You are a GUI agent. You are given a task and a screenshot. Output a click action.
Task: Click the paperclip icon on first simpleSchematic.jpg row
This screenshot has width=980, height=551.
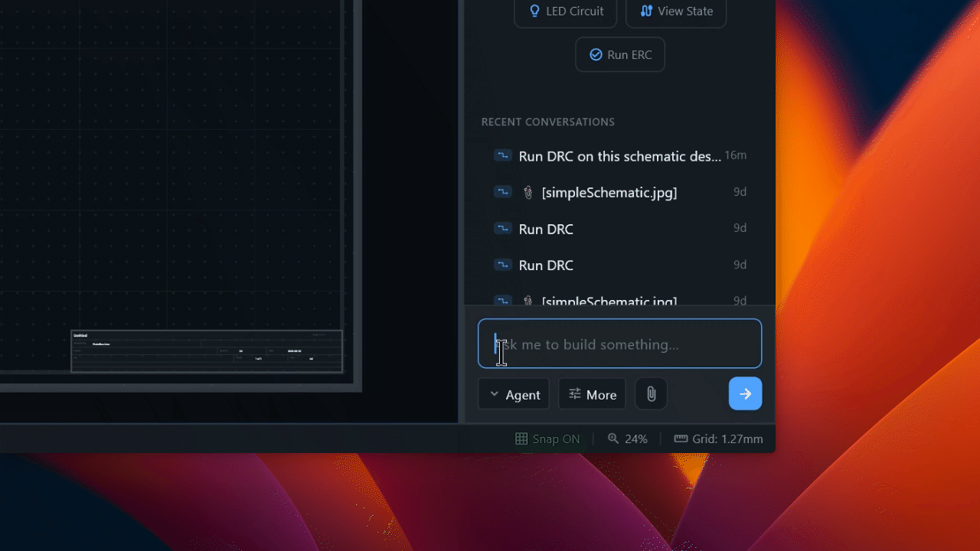coord(528,192)
